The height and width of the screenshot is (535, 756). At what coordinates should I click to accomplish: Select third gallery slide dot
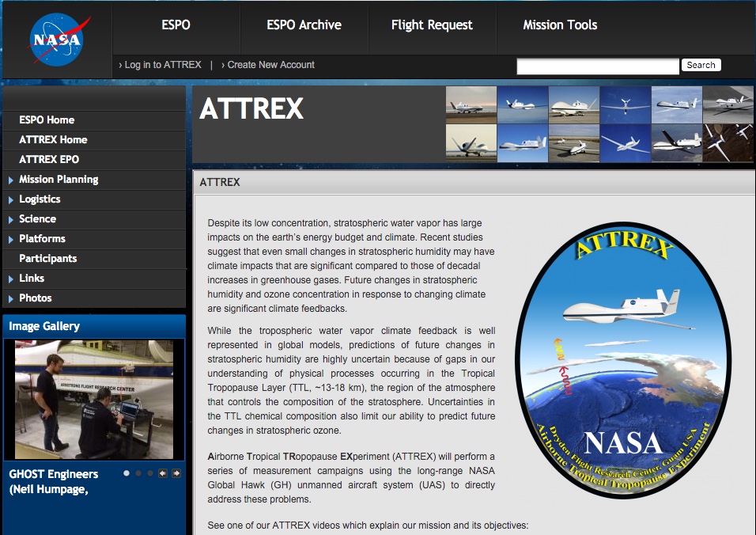[150, 473]
